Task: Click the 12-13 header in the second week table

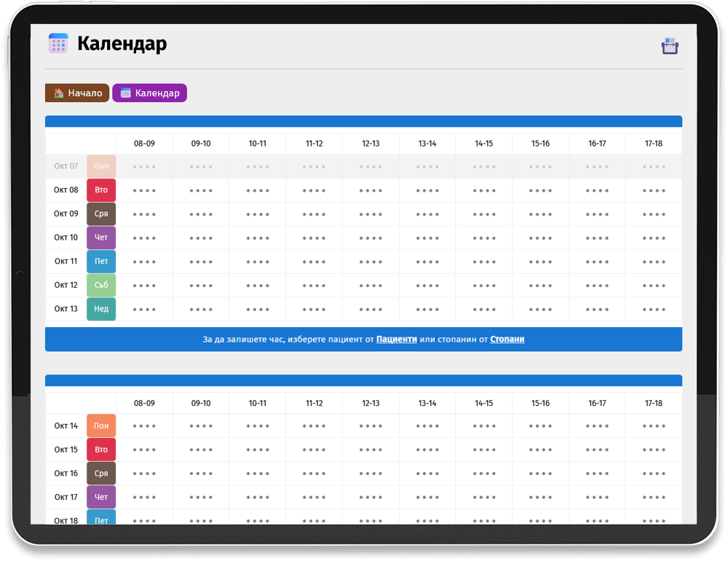Action: click(x=371, y=403)
